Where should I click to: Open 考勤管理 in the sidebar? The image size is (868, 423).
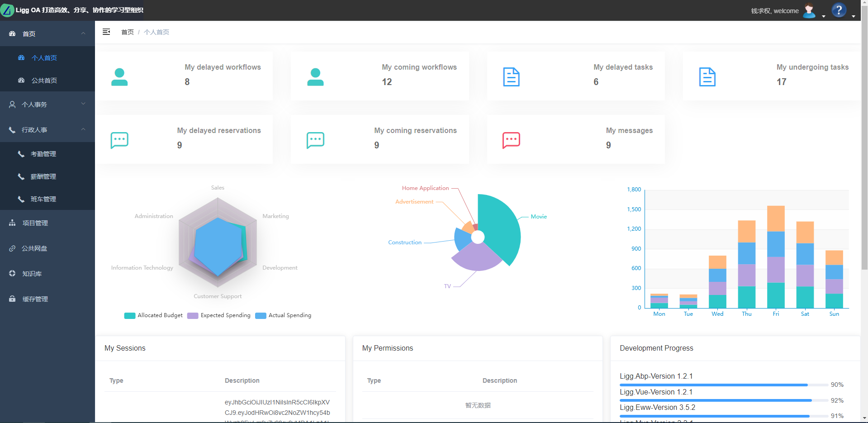(43, 154)
